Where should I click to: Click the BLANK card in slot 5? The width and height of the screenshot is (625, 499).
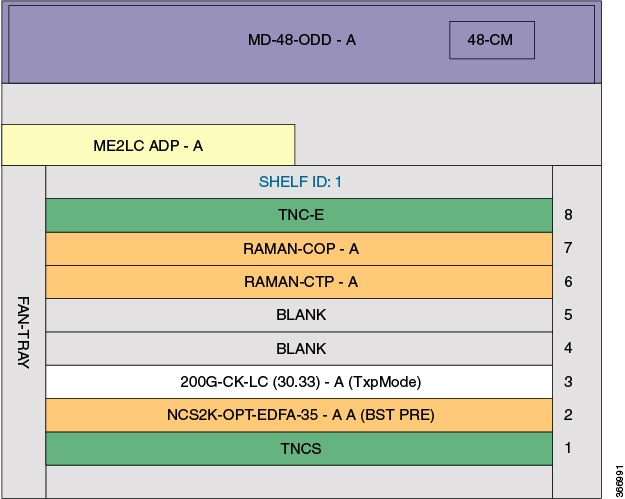[x=299, y=315]
